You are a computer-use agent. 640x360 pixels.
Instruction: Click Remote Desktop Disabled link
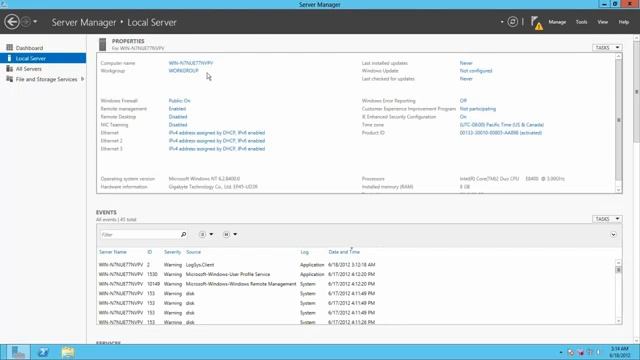pos(178,117)
